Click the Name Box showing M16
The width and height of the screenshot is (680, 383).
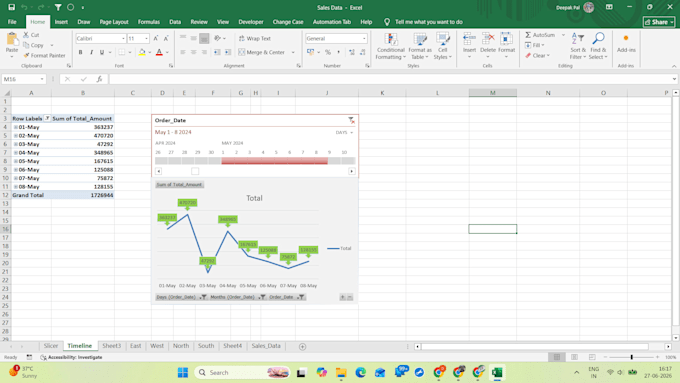pyautogui.click(x=23, y=79)
